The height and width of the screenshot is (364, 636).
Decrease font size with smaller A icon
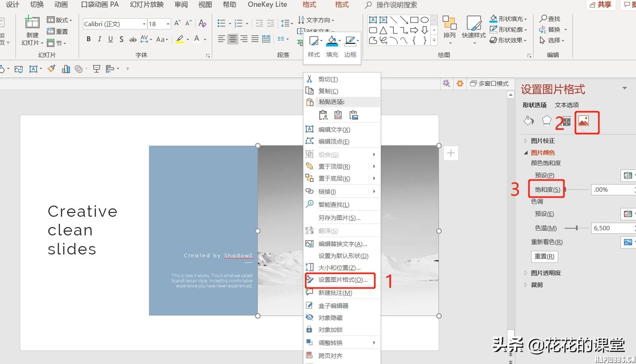pos(188,23)
